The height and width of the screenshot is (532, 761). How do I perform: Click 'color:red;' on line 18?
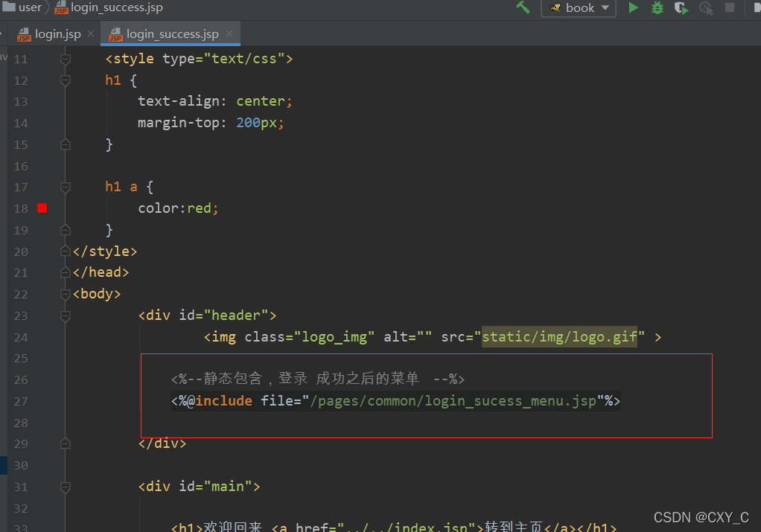[x=178, y=208]
